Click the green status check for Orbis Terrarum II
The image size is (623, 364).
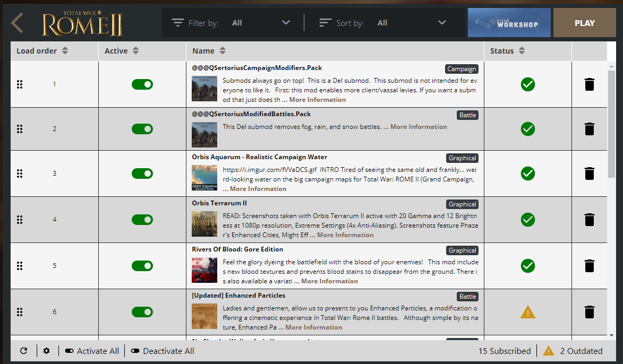[527, 220]
